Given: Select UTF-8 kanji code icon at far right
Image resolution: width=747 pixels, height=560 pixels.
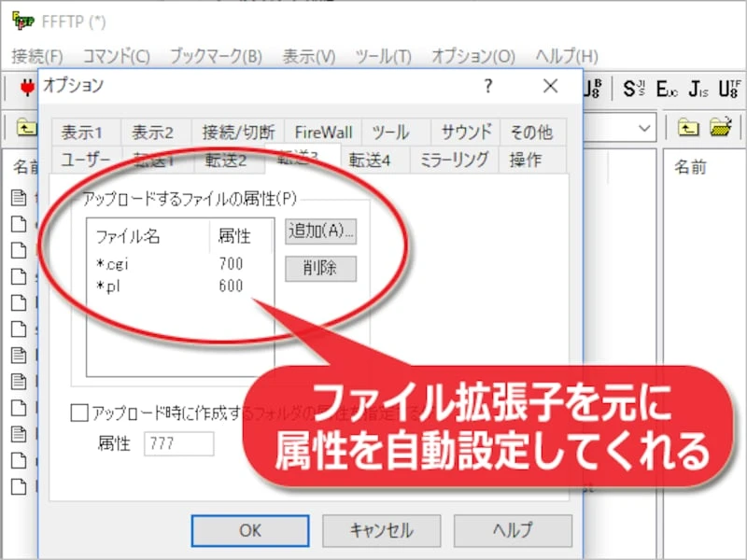Looking at the screenshot, I should pyautogui.click(x=729, y=89).
